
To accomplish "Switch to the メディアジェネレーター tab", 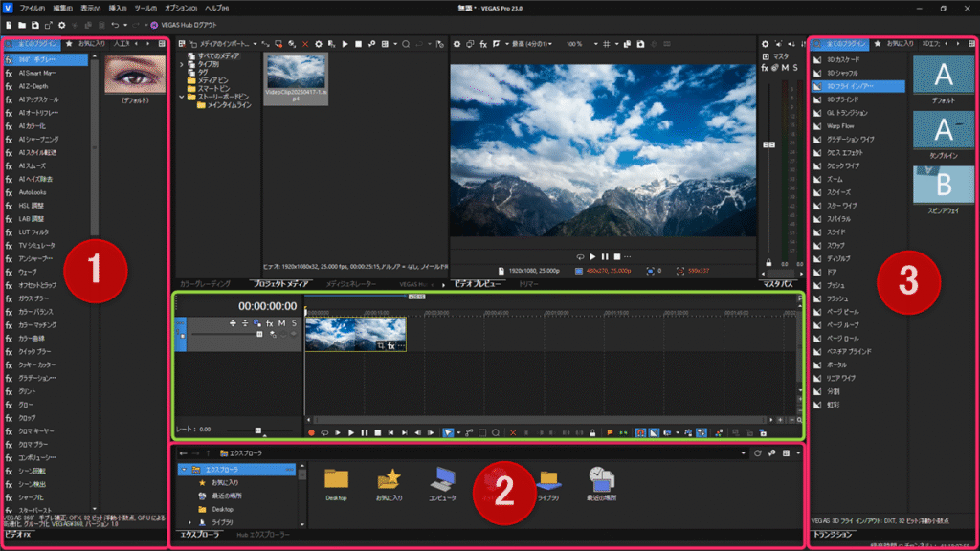I will [349, 284].
